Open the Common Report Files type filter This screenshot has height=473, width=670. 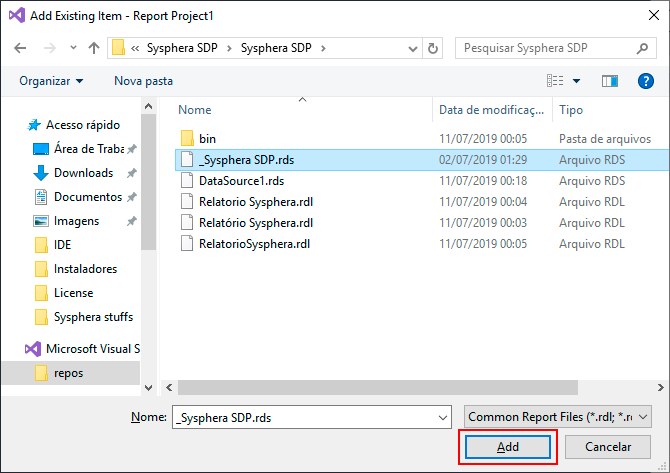pos(558,417)
